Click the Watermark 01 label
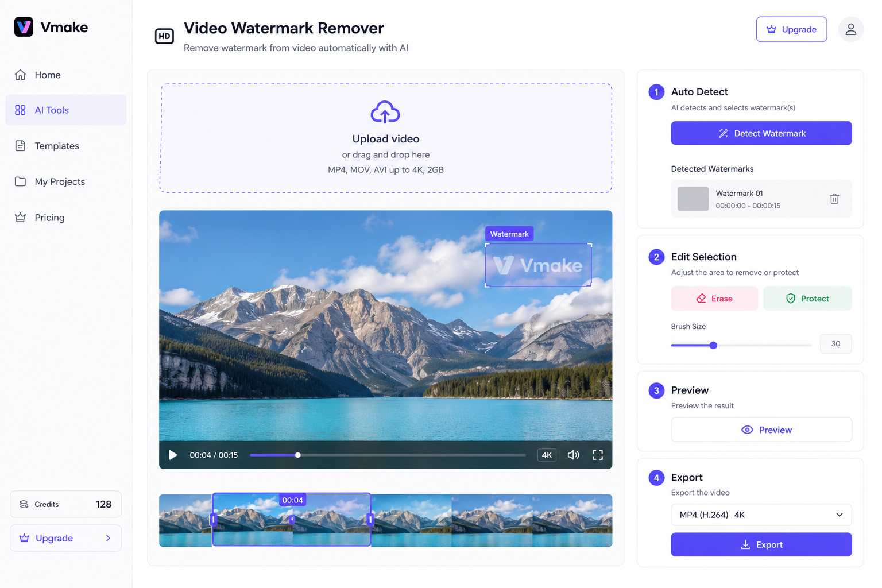The height and width of the screenshot is (588, 882). click(x=739, y=194)
